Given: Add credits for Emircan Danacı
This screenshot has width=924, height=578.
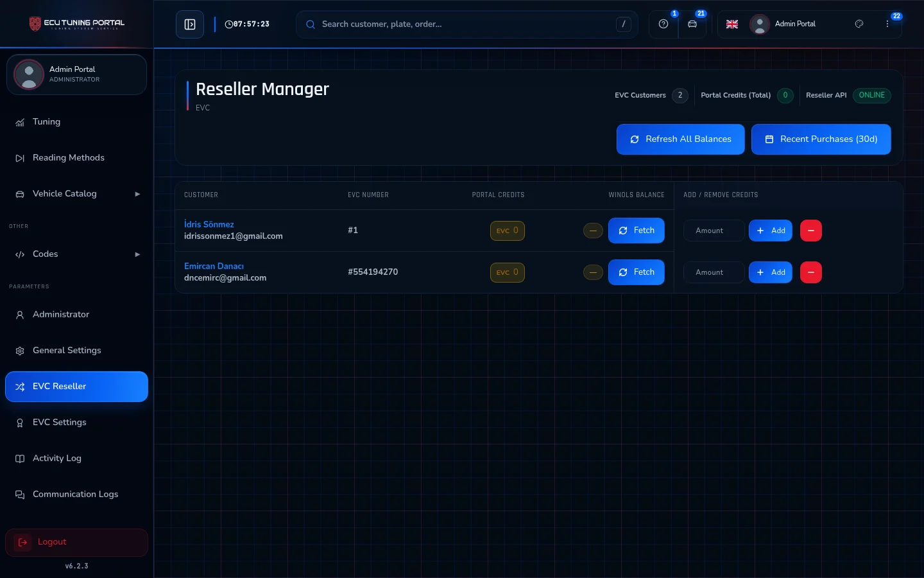Looking at the screenshot, I should click(771, 272).
